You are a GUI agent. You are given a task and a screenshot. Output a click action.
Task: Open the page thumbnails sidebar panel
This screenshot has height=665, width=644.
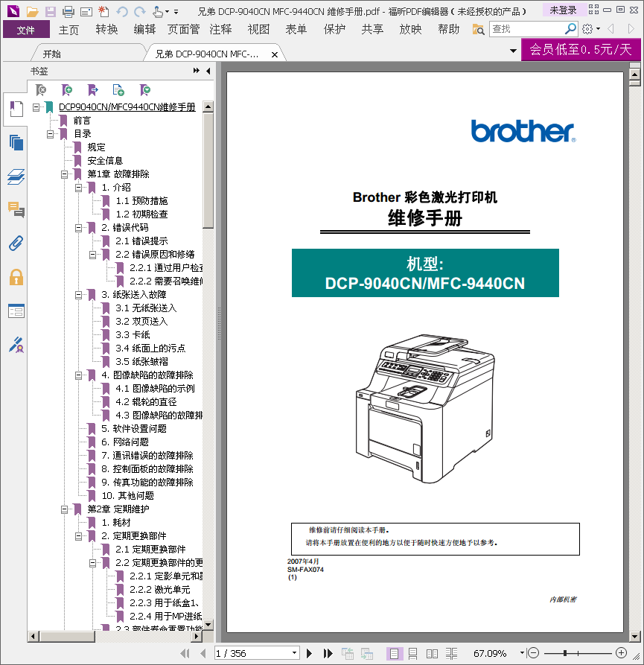(16, 142)
